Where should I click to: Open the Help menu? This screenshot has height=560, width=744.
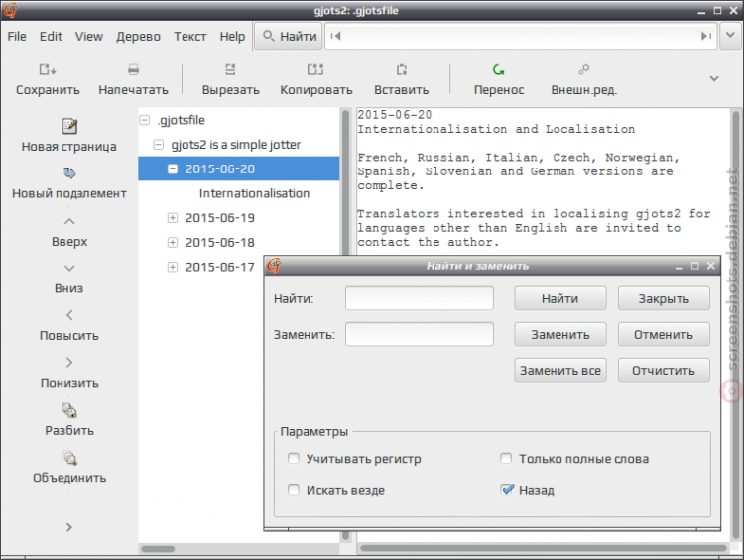point(232,37)
